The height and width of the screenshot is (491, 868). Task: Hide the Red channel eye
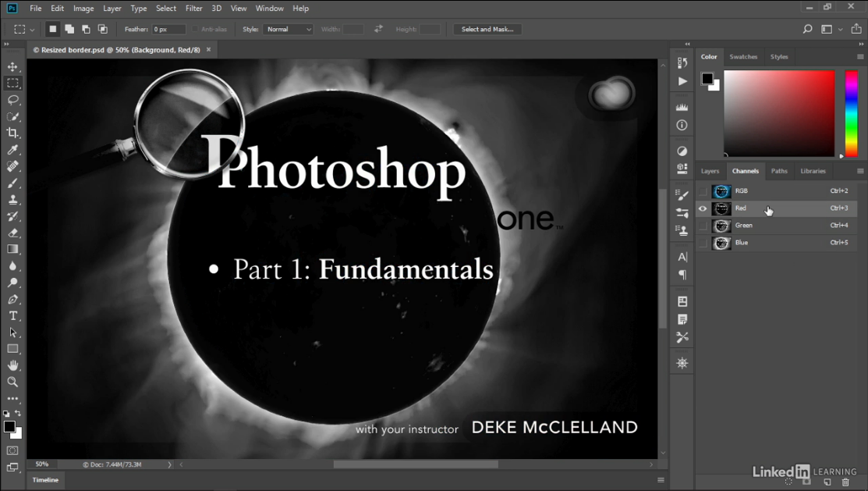coord(703,208)
